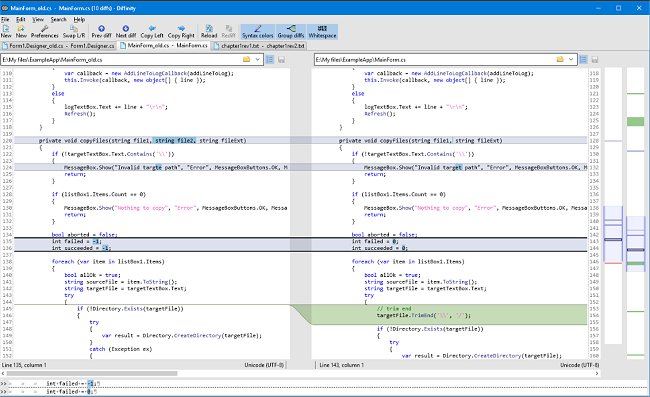This screenshot has height=397, width=650.
Task: Expand right file path dropdown
Action: (x=571, y=60)
